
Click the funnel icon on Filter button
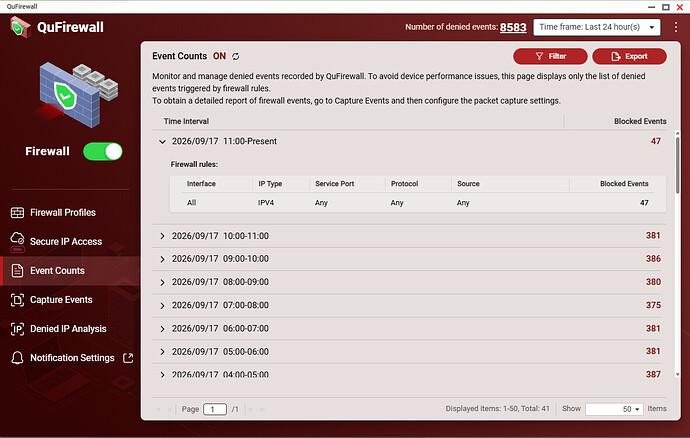click(x=539, y=56)
